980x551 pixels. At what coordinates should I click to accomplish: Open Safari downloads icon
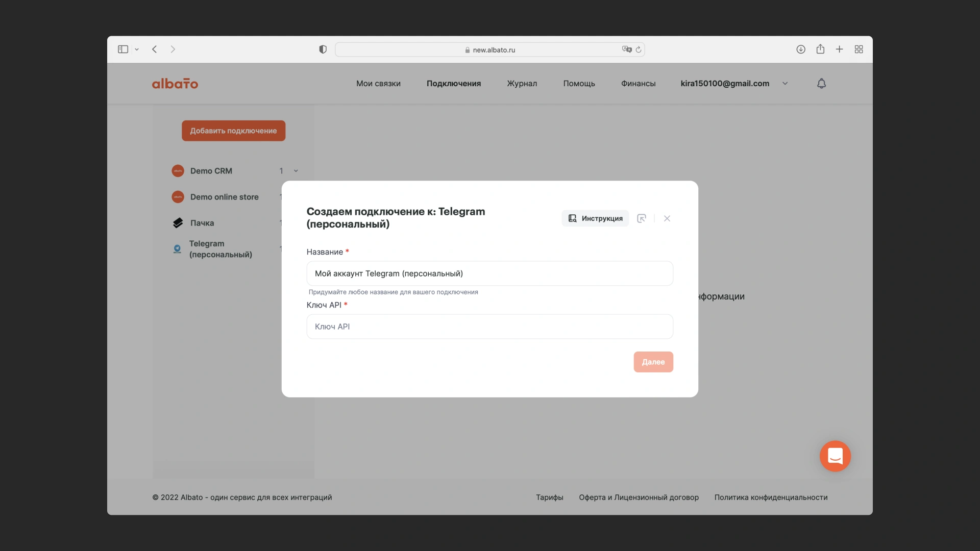pos(801,49)
